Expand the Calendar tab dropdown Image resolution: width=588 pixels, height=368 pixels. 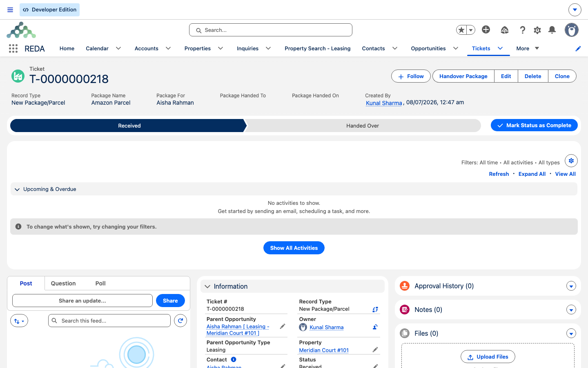(118, 48)
